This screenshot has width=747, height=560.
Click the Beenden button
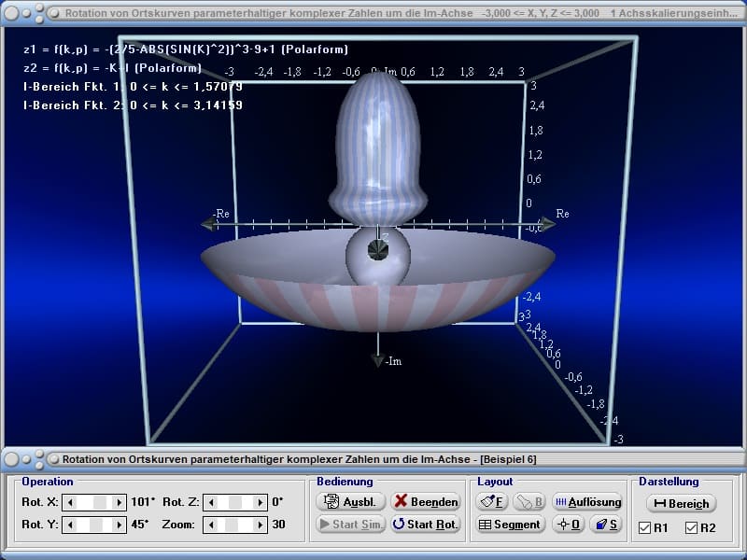coord(426,501)
